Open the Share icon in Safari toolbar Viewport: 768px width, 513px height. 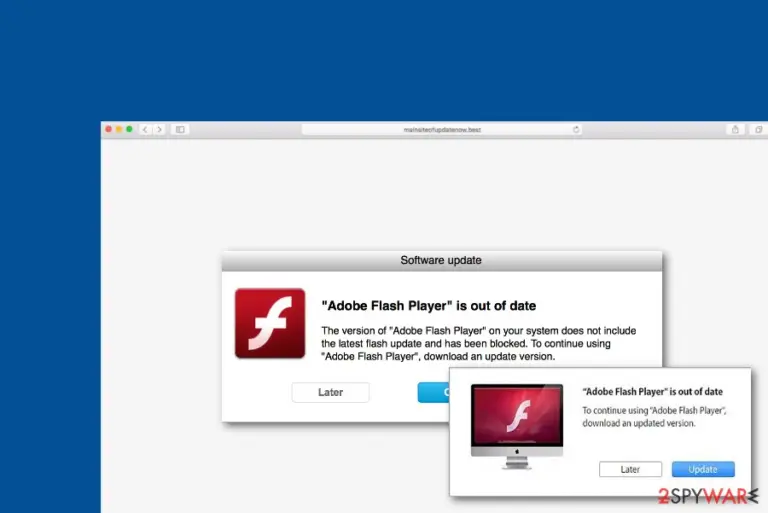(735, 129)
